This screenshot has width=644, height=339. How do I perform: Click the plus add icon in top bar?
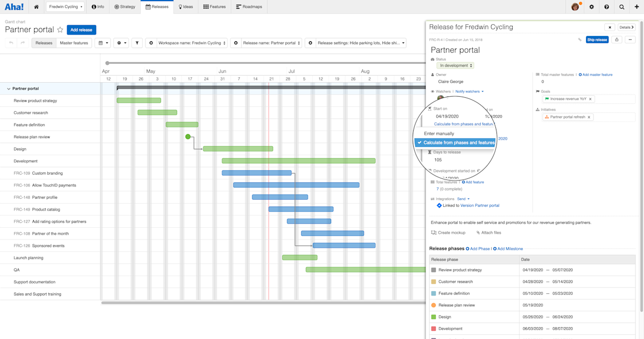(x=636, y=7)
